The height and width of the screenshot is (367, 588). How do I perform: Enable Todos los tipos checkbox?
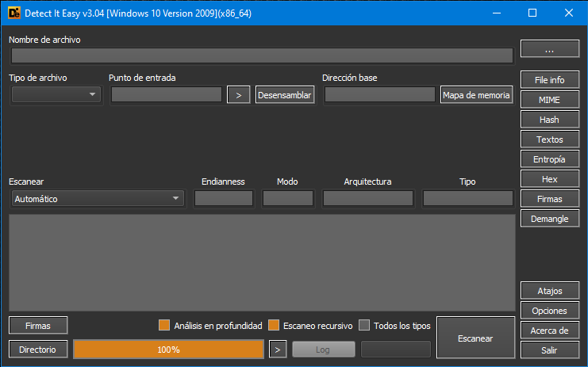(364, 325)
